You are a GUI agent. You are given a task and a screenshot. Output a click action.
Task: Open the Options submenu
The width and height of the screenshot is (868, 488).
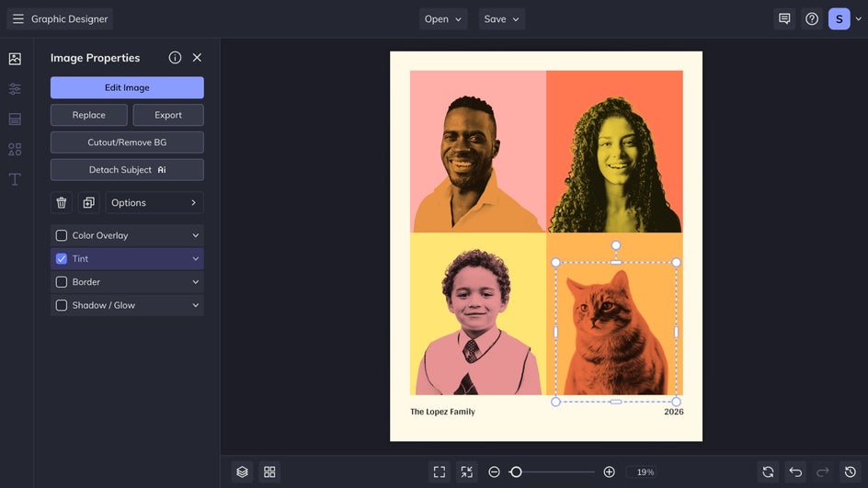pos(154,202)
